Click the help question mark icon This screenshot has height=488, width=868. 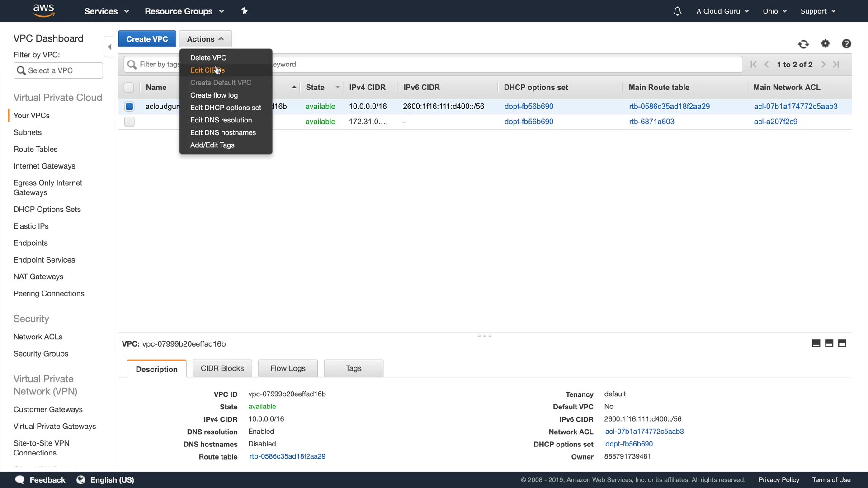tap(846, 43)
